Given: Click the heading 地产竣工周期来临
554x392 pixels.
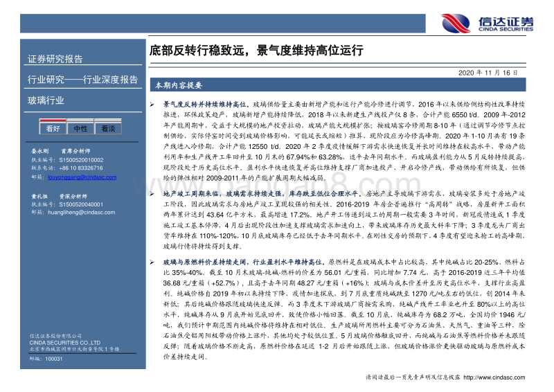Looking at the screenshot, I should coord(191,194).
